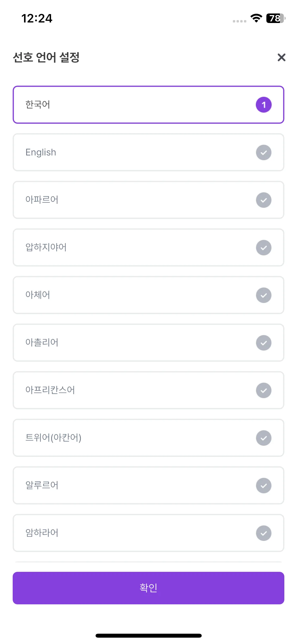Screen dimensions: 297x644
Task: Toggle the 알루르어 checkmark circle
Action: coord(263,485)
